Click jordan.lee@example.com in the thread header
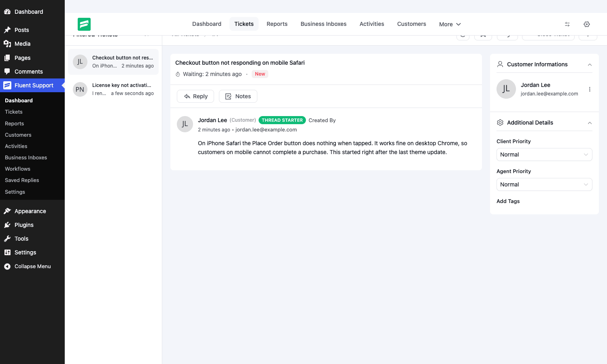Viewport: 607px width, 364px height. (x=266, y=130)
